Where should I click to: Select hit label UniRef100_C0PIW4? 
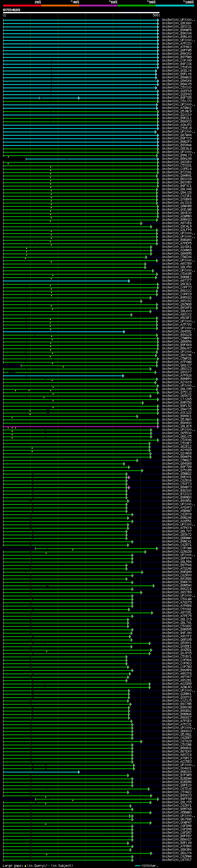(x=176, y=549)
